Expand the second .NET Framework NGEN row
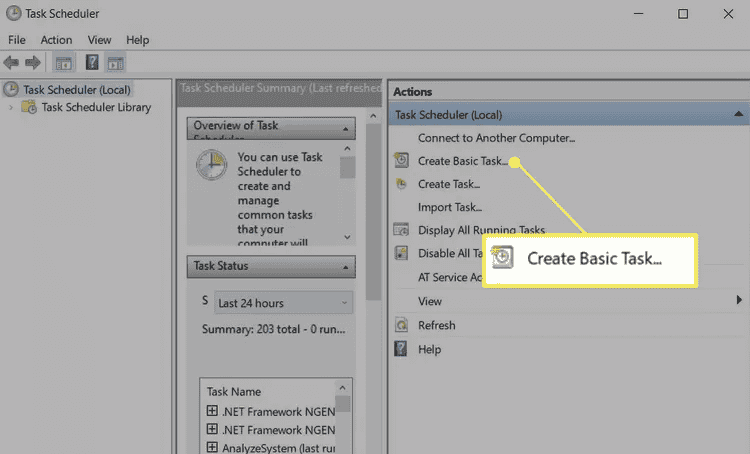The height and width of the screenshot is (454, 750). pos(212,429)
